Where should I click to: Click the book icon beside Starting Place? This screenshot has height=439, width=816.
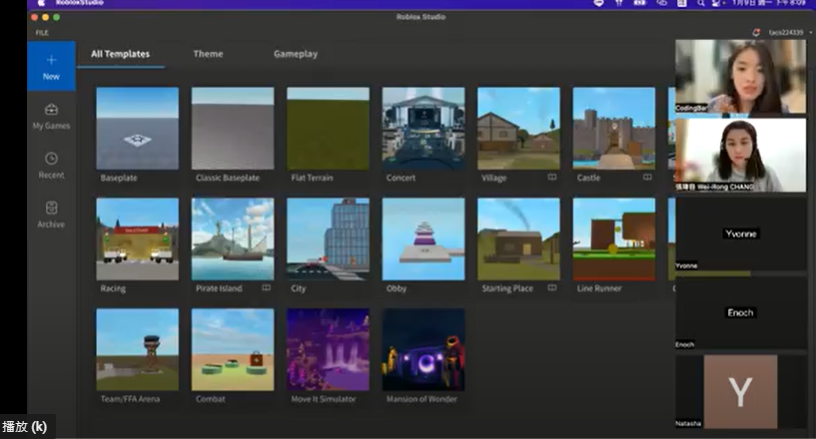[552, 288]
